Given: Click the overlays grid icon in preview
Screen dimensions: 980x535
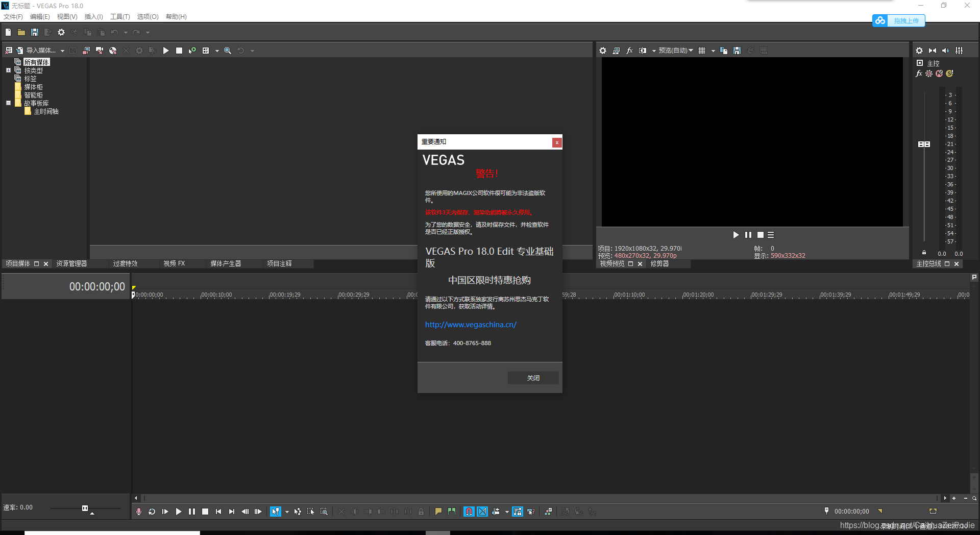Looking at the screenshot, I should click(x=702, y=51).
